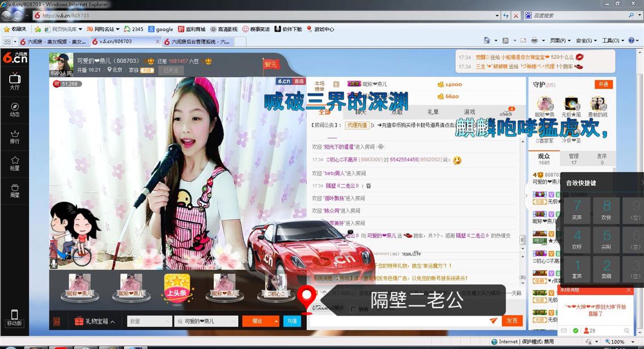Open the 网购名站 favorites dropdown
The height and width of the screenshot is (349, 644).
coord(103,29)
